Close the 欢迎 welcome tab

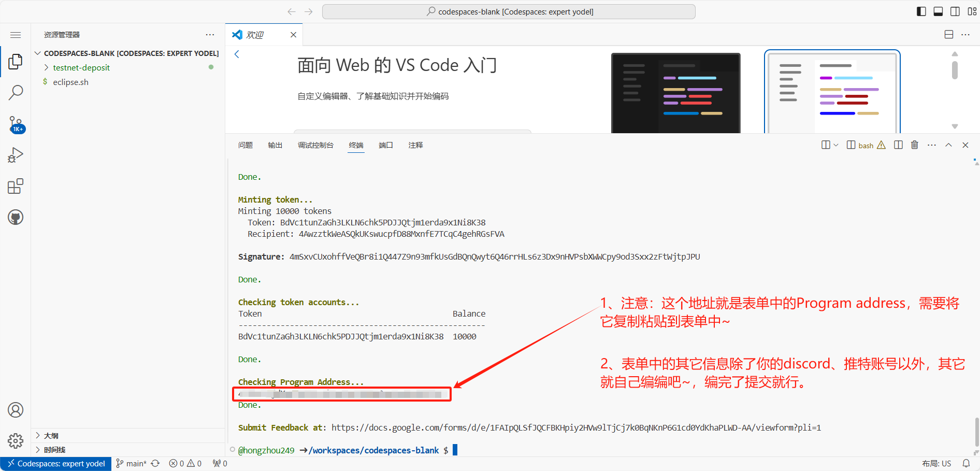[293, 35]
